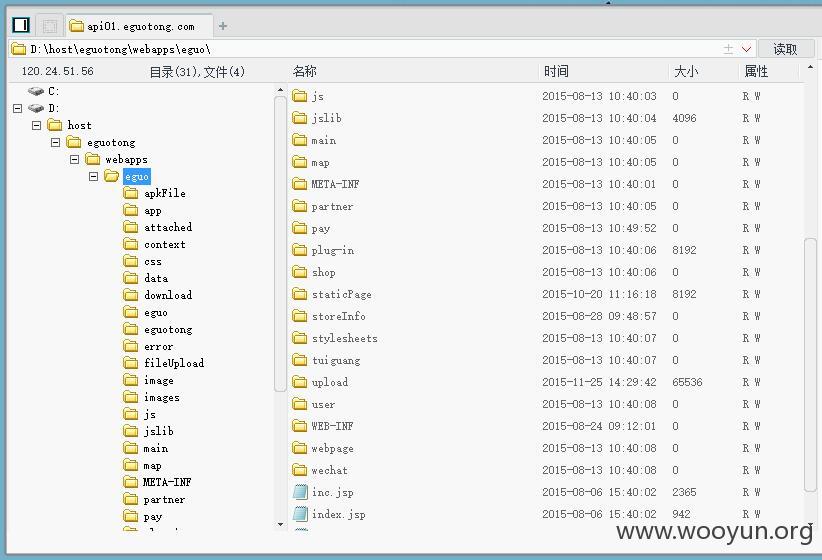Open the upload folder icon in file list

pyautogui.click(x=299, y=382)
